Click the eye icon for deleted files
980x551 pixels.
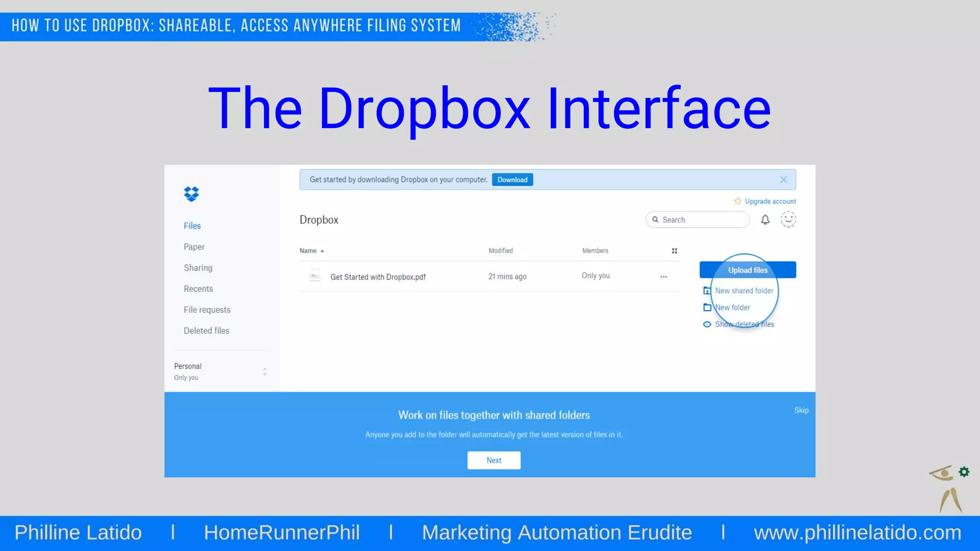click(x=707, y=324)
